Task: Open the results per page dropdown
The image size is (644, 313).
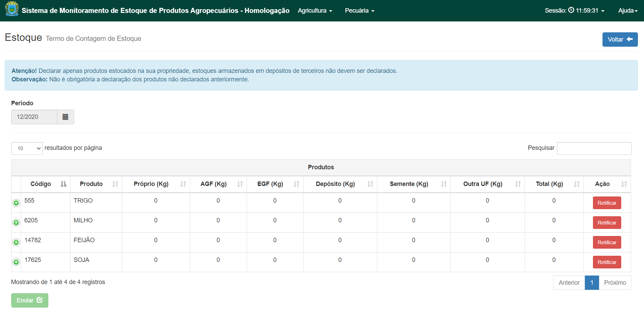Action: point(27,148)
